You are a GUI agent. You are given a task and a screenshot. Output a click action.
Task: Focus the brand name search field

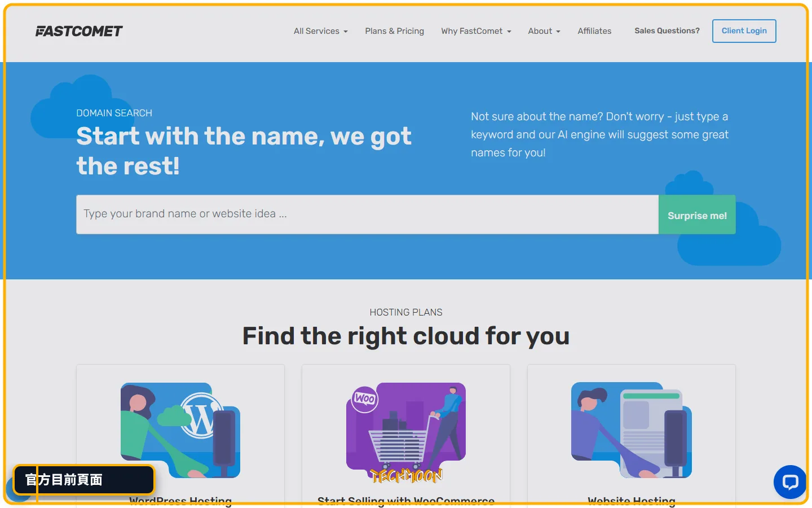367,214
